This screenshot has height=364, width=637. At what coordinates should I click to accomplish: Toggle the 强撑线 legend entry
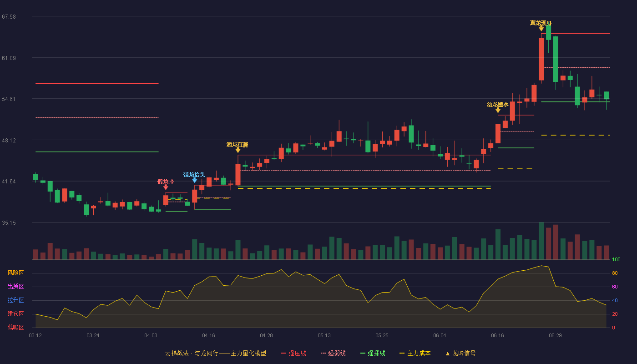pos(373,353)
